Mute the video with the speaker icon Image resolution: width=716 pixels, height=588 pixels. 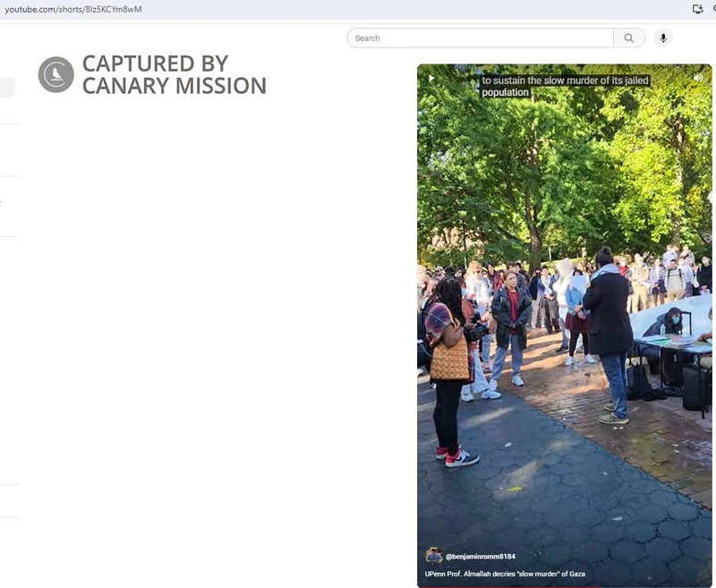[698, 78]
